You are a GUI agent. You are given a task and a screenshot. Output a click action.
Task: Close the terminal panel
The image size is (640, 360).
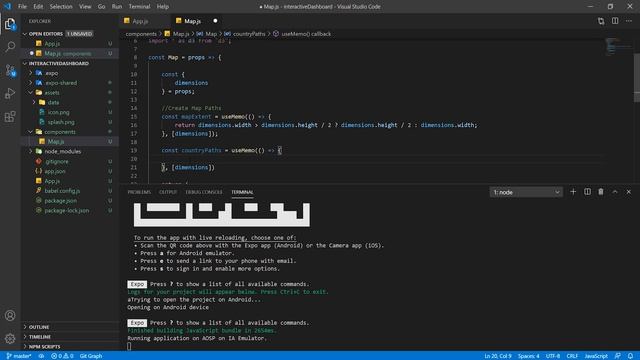pyautogui.click(x=629, y=192)
